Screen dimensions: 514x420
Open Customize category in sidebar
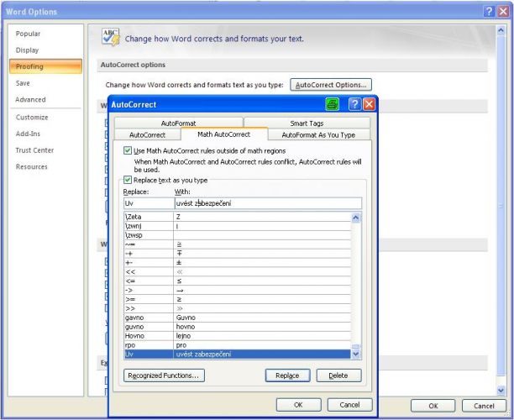(32, 117)
